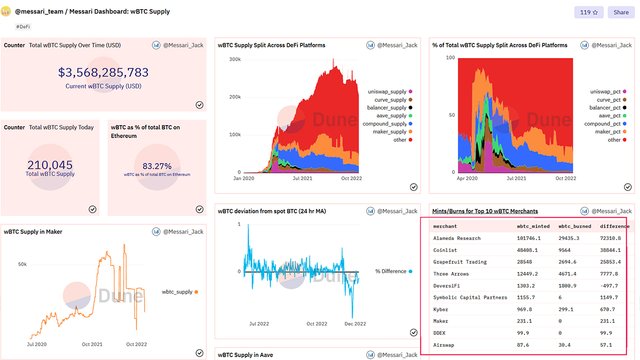This screenshot has height=360, width=640.
Task: Toggle balancer_supply series in legend
Action: (389, 107)
